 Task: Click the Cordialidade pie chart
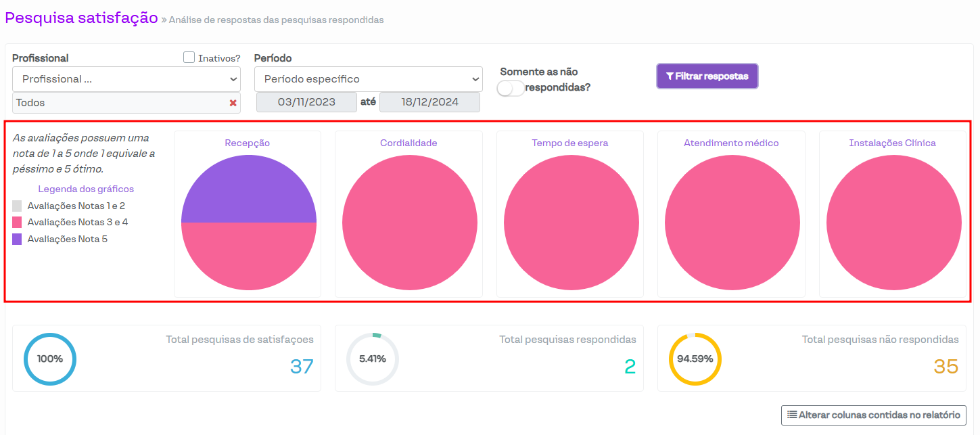click(x=409, y=223)
